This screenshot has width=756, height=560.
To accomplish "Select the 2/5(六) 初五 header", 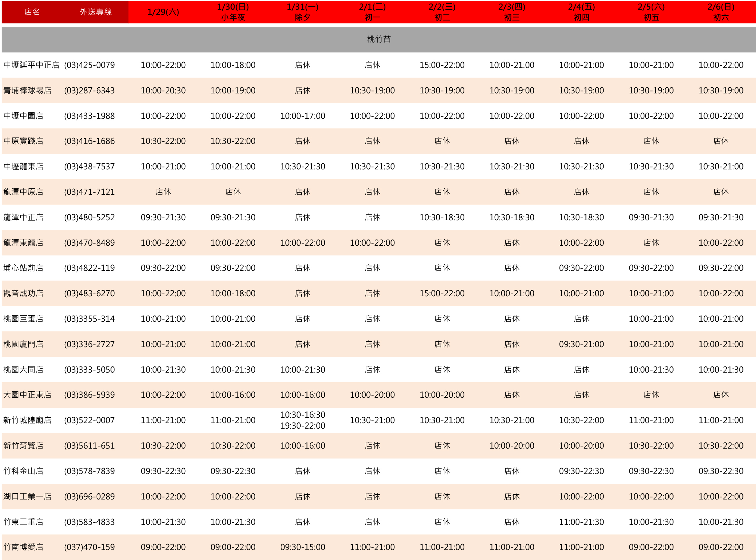I will pyautogui.click(x=651, y=12).
